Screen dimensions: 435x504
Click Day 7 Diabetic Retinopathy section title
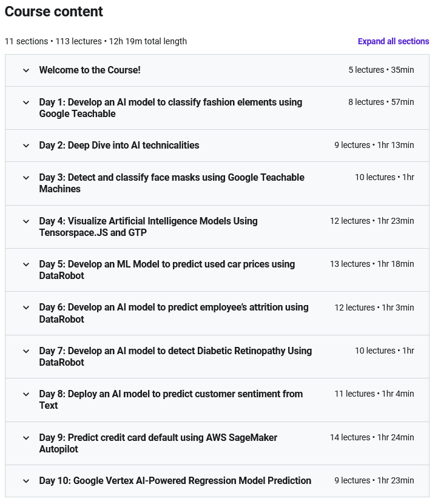point(175,357)
